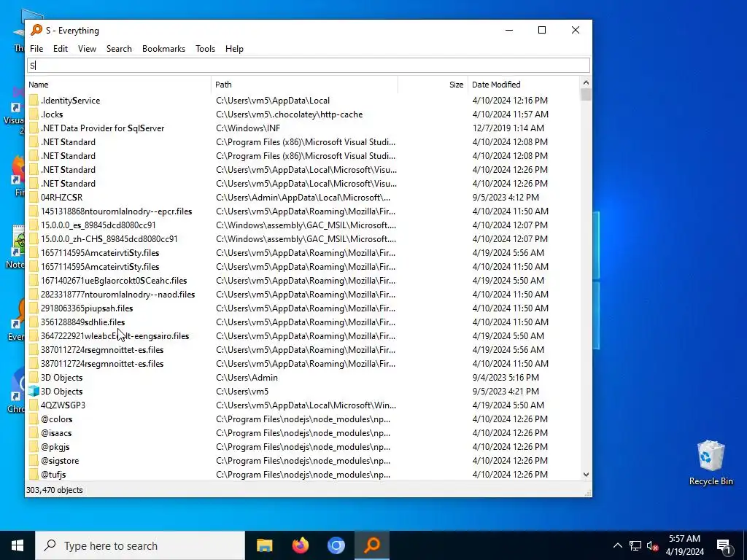Select the 1671402671ueBglaorcokt0SCeahc.files folder icon
This screenshot has height=560, width=747.
[x=34, y=281]
